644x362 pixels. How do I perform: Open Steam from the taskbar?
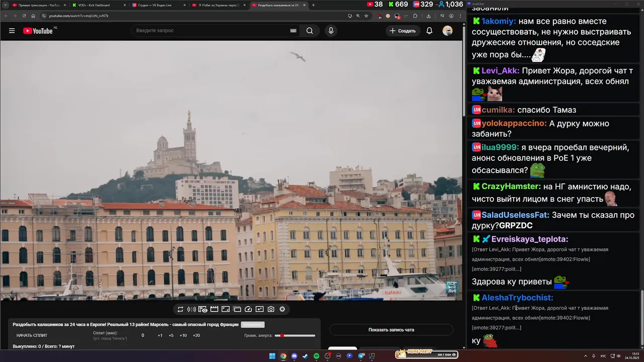[x=305, y=356]
